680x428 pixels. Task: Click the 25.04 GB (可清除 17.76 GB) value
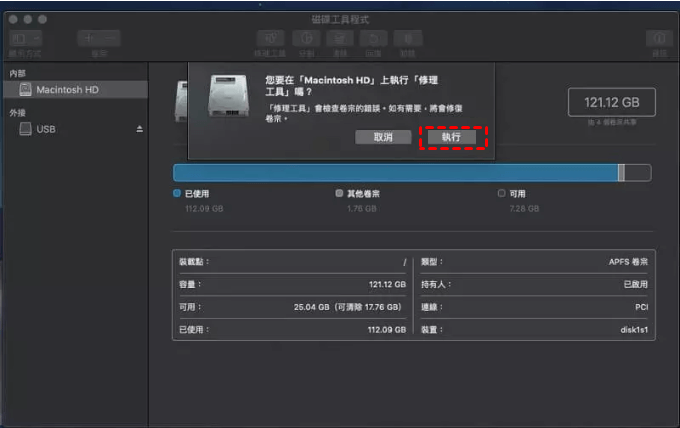point(348,307)
